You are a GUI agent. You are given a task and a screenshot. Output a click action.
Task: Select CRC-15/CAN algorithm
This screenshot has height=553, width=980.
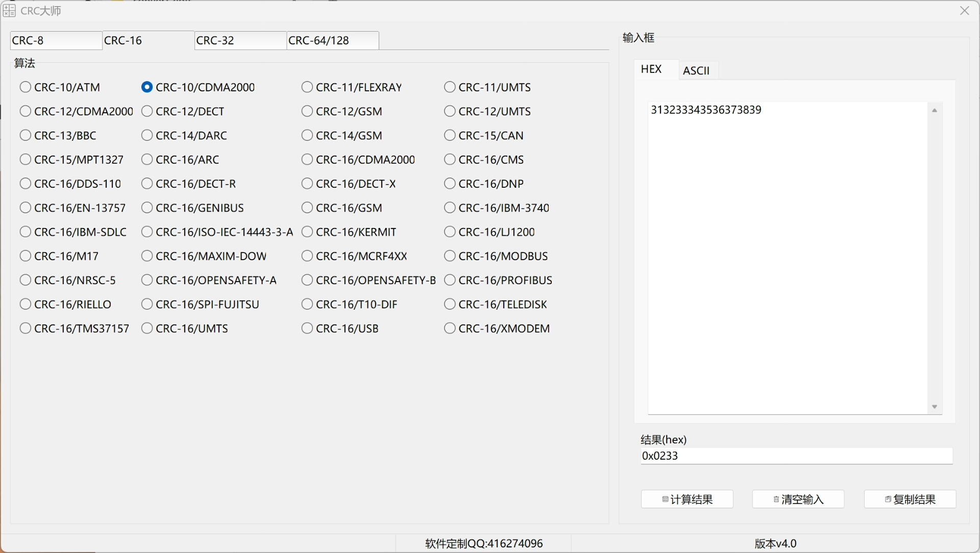[450, 136]
